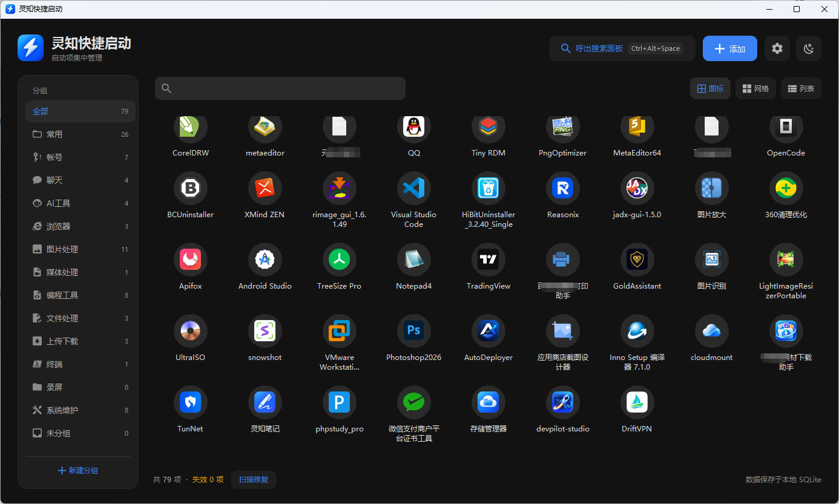Switch to 列表 view mode

(x=801, y=88)
